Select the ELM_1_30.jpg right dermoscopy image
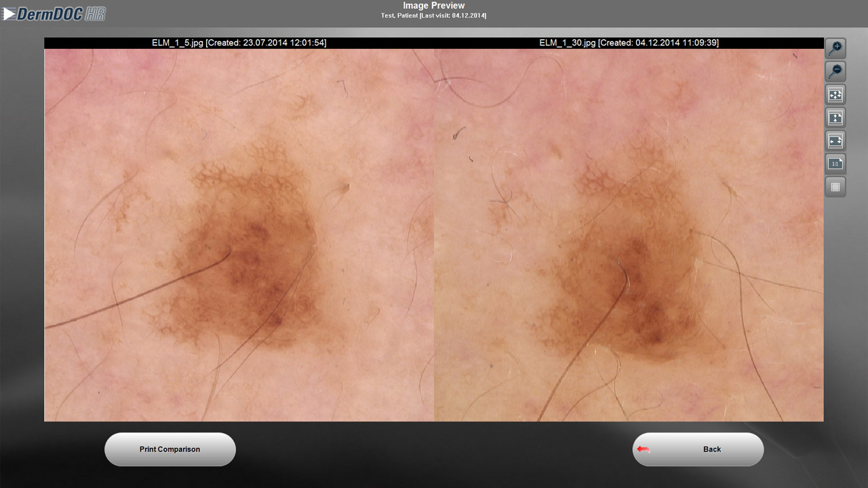The image size is (868, 488). click(629, 235)
